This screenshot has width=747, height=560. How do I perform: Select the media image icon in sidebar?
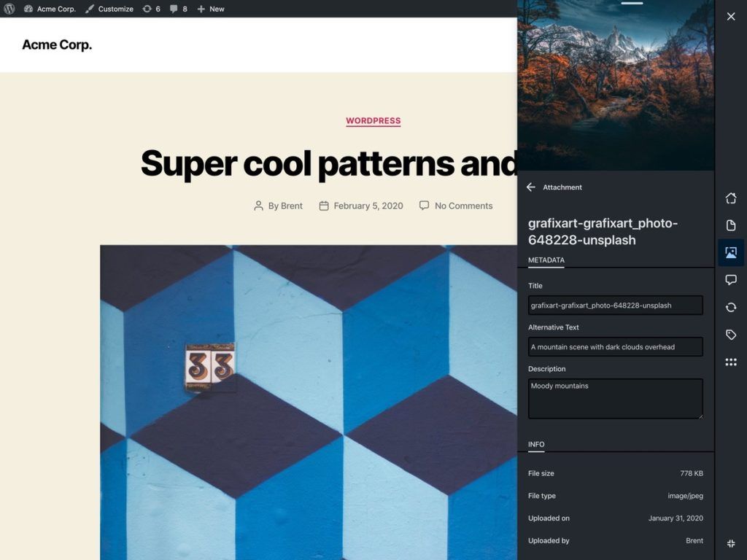pos(730,252)
